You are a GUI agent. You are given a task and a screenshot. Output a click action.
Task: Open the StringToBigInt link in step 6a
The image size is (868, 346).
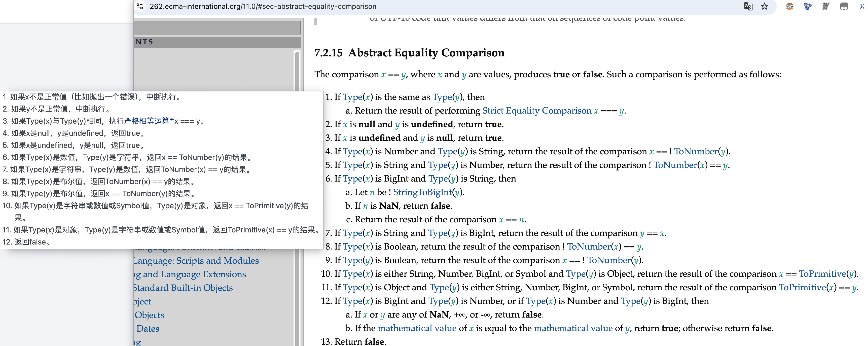coord(422,192)
